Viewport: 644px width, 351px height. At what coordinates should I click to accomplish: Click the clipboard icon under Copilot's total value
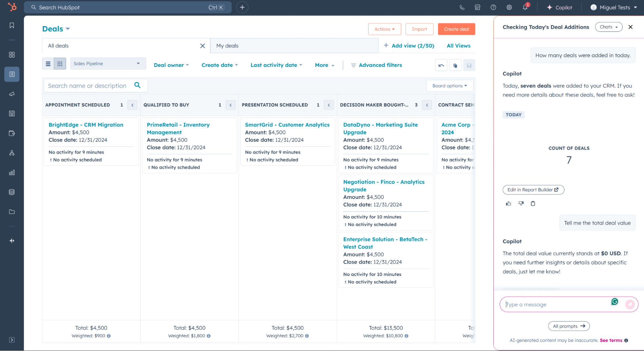click(533, 203)
